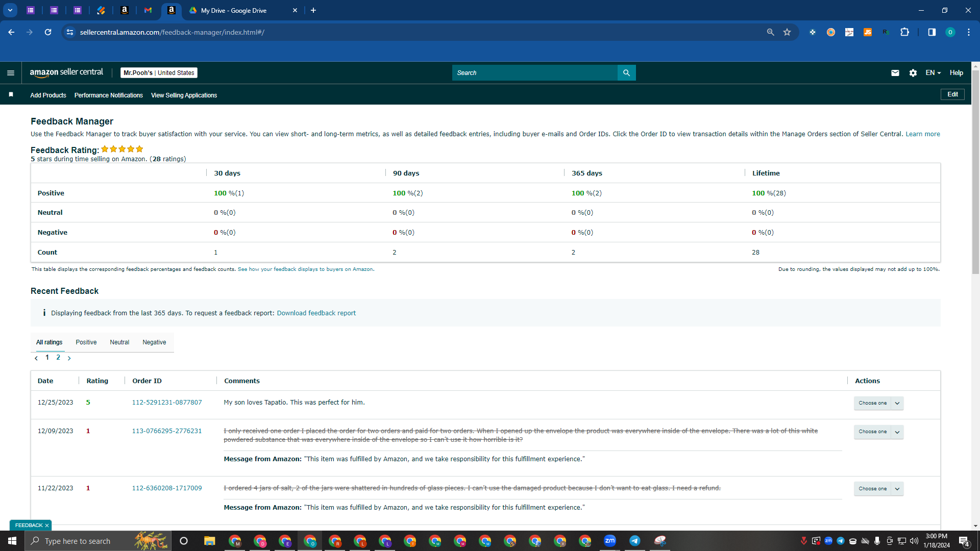
Task: Open order 112-6360208-1717009
Action: (167, 488)
